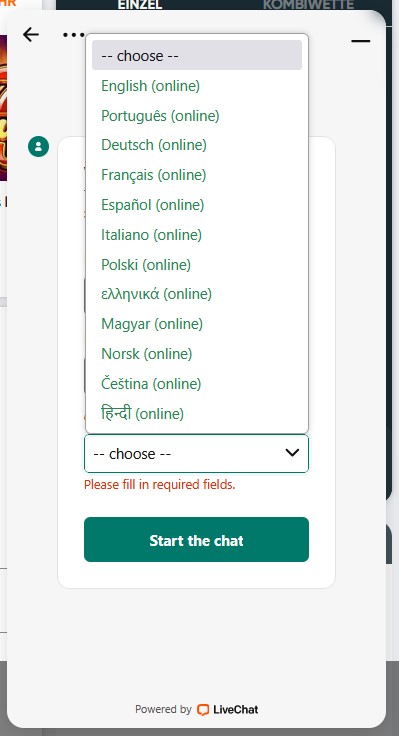
Task: Click the Start the chat button
Action: (x=196, y=539)
